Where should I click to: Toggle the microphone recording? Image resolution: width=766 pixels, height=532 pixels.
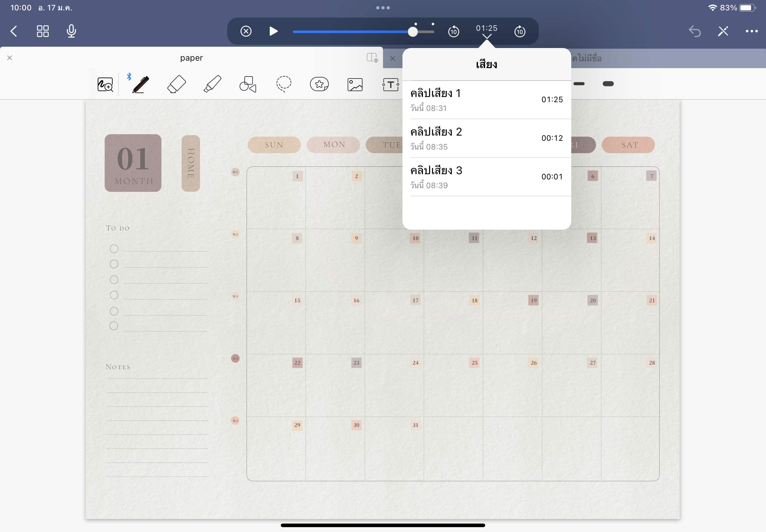click(71, 31)
